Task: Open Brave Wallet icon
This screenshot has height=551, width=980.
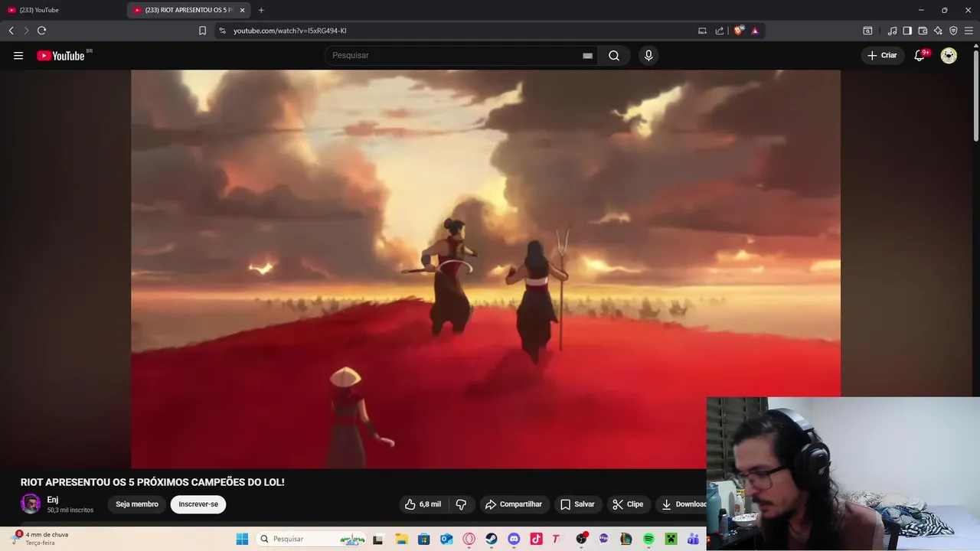Action: (923, 31)
